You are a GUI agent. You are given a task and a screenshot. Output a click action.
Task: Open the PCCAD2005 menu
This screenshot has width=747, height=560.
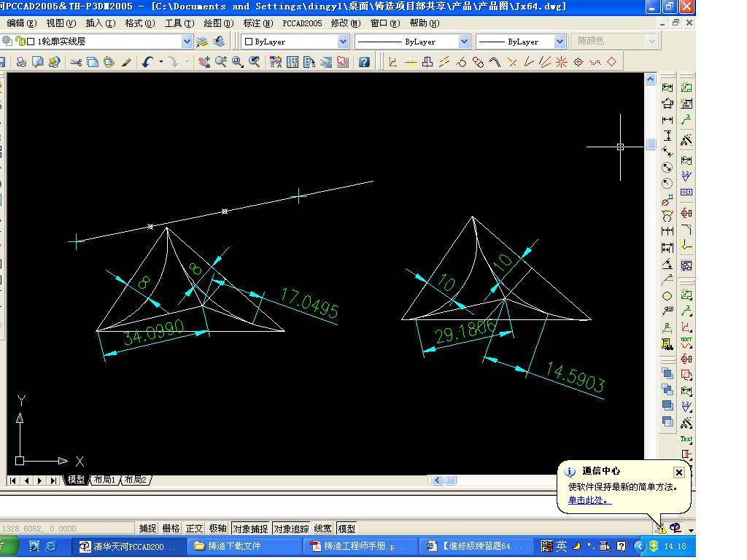(302, 23)
